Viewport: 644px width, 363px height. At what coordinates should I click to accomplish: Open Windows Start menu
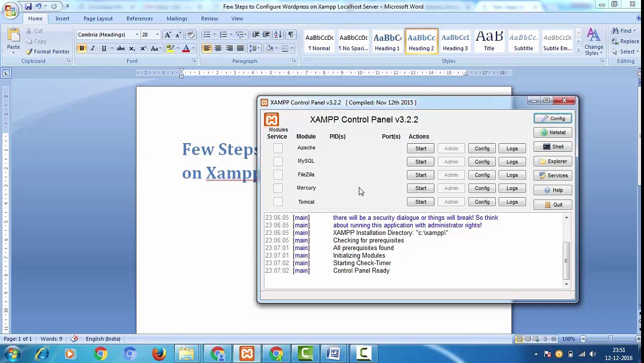point(12,354)
